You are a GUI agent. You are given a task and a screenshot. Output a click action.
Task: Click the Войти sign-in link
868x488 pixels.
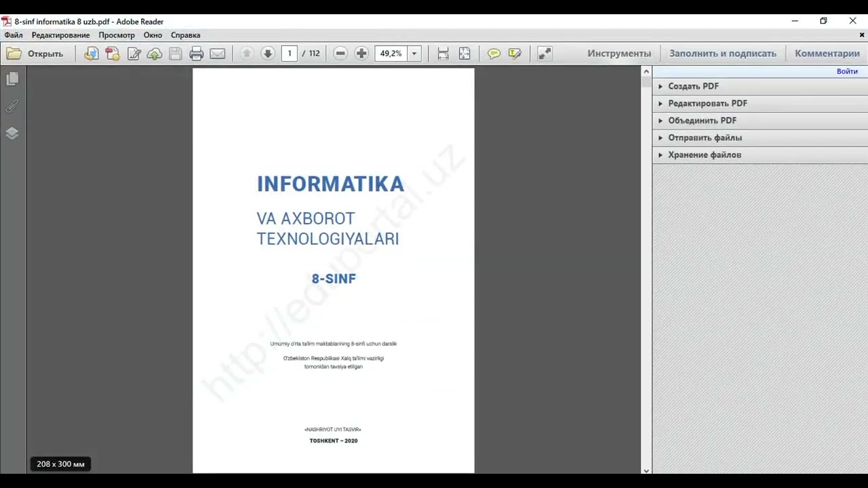pos(847,71)
